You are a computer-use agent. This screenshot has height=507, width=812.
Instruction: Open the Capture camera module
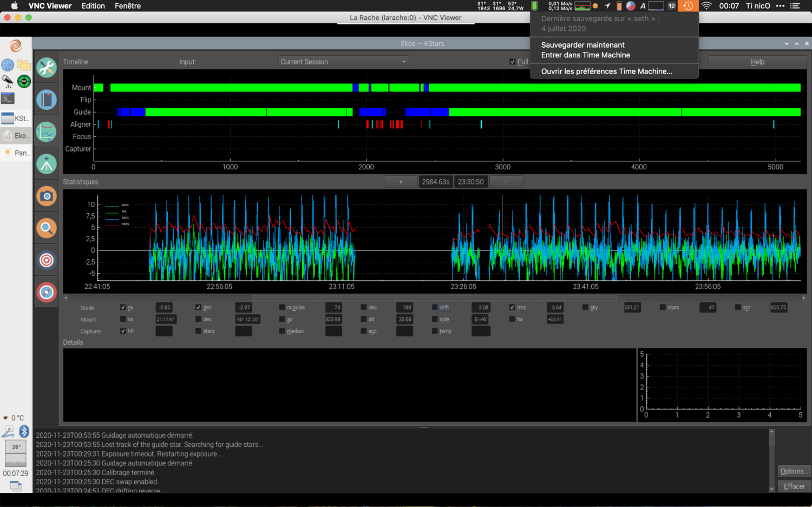[47, 196]
